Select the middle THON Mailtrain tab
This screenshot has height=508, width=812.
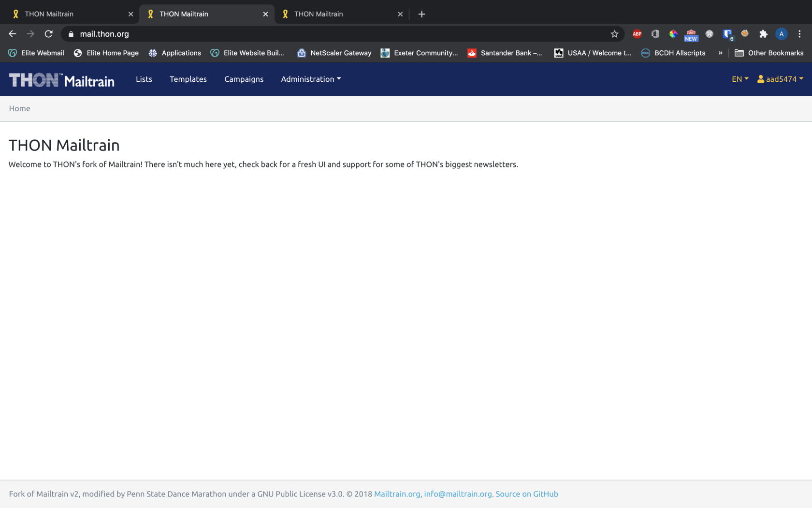[x=207, y=14]
